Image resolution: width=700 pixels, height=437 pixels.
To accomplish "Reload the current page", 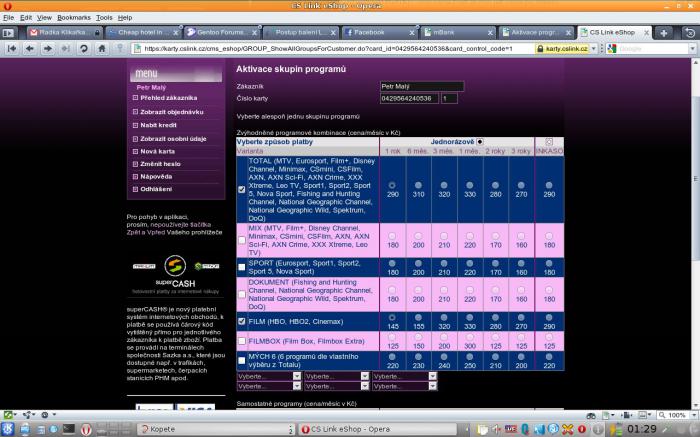I will [x=83, y=48].
